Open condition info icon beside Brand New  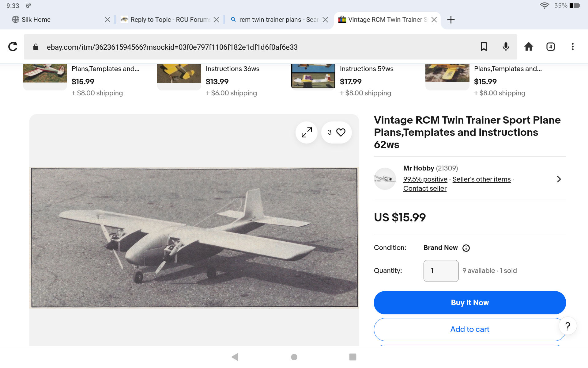point(466,248)
